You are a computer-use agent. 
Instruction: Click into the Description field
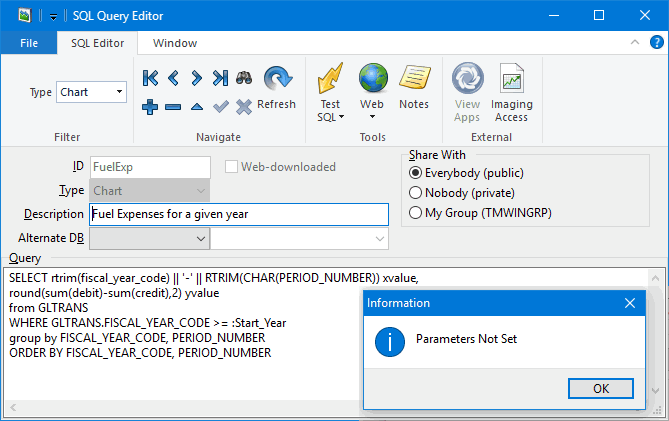(x=239, y=214)
